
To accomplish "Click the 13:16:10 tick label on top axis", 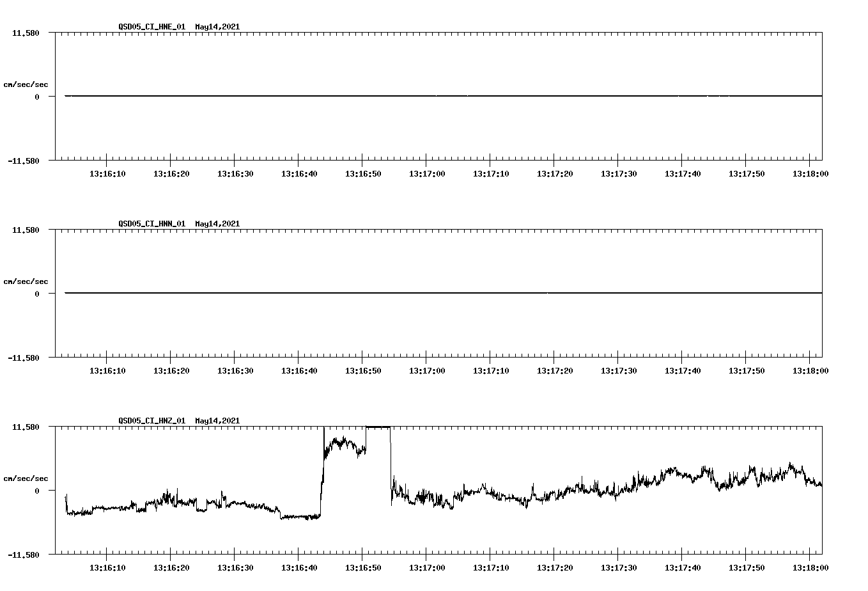I will 107,173.
